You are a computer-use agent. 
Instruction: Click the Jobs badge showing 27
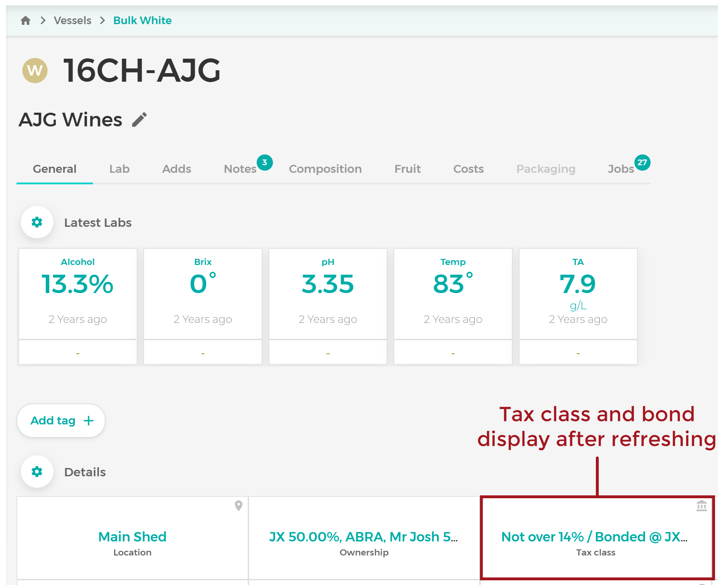coord(642,163)
